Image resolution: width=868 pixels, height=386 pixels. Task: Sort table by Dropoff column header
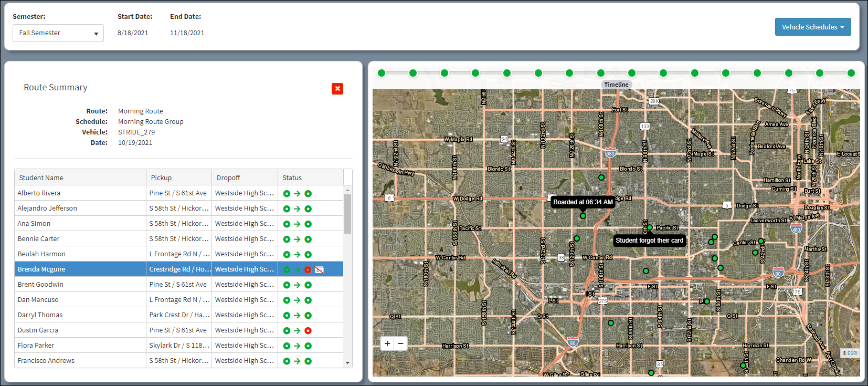click(x=245, y=178)
